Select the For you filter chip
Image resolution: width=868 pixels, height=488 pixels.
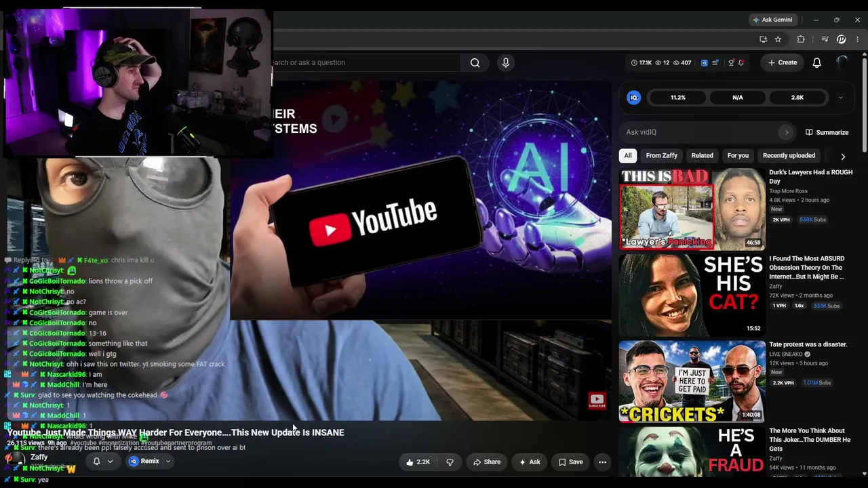(738, 156)
